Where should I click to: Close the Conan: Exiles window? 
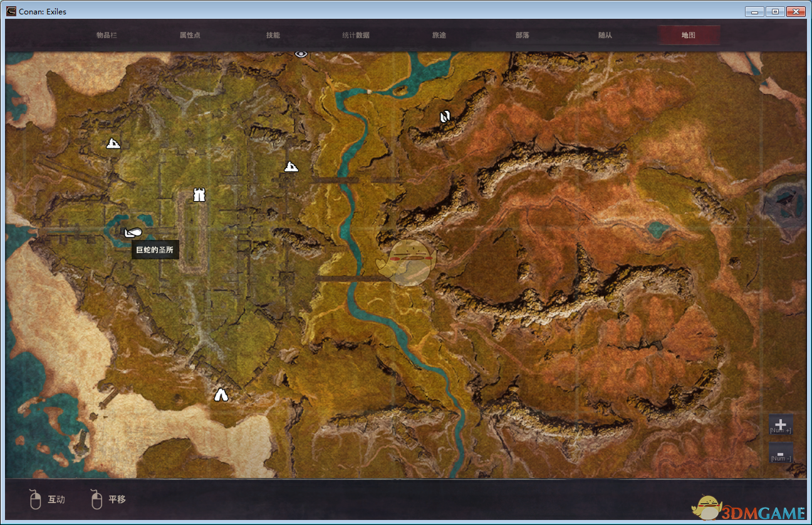(x=796, y=11)
